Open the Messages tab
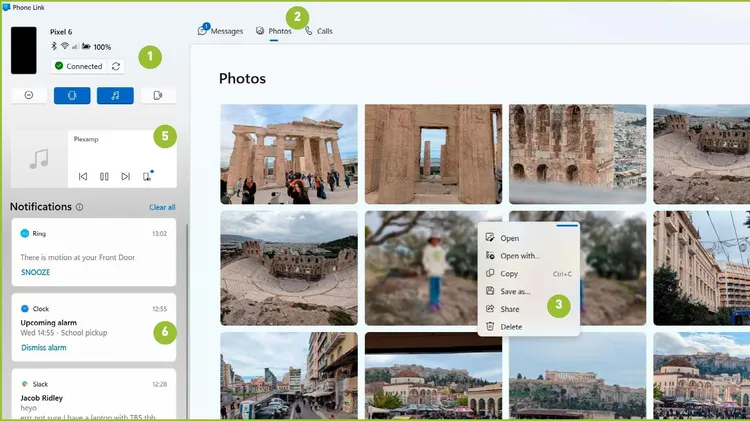The image size is (750, 421). tap(221, 31)
